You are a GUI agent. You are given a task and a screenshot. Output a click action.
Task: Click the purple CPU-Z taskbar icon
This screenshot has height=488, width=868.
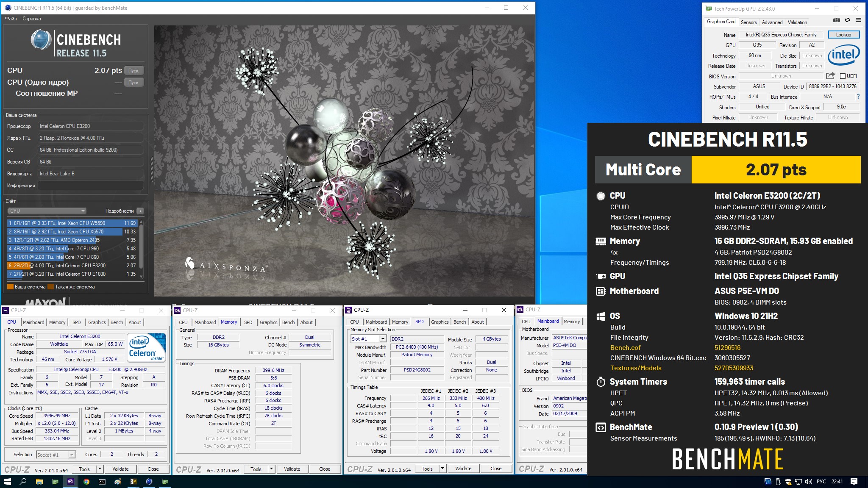click(x=71, y=482)
